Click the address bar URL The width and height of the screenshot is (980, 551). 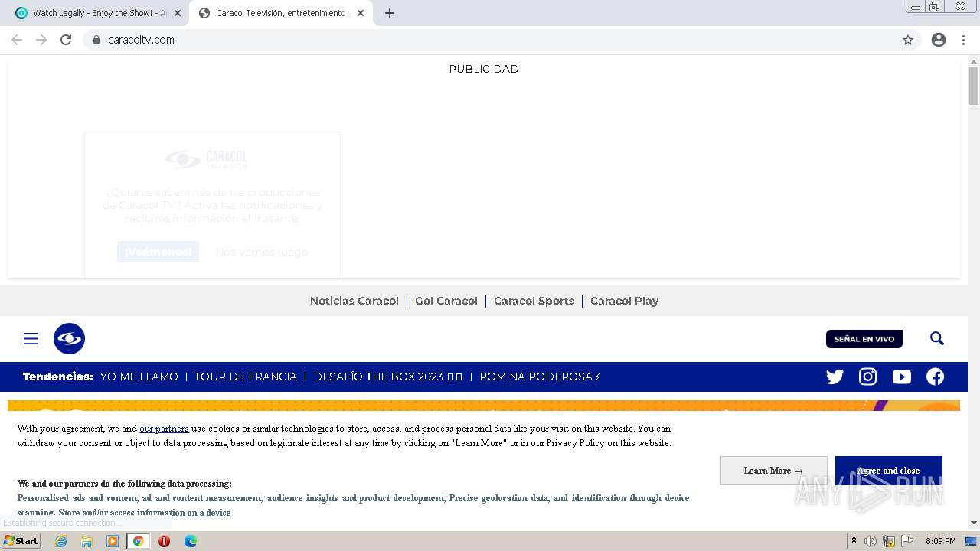141,40
